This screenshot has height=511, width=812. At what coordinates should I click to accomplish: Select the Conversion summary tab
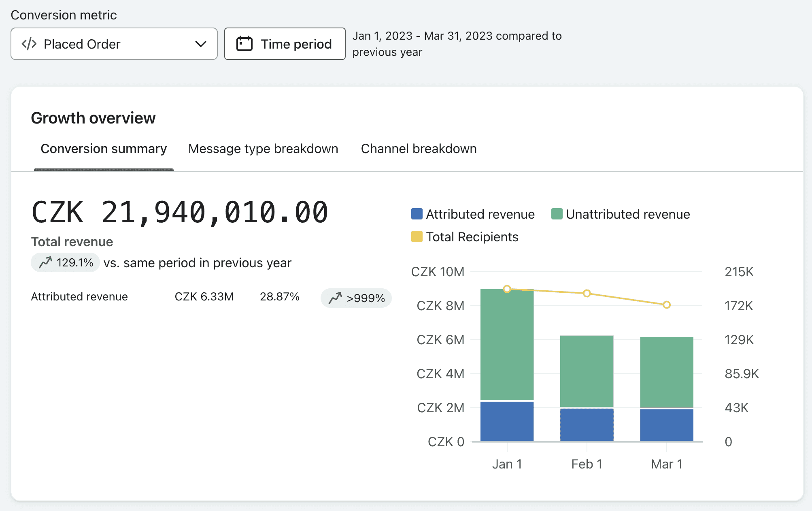point(104,149)
